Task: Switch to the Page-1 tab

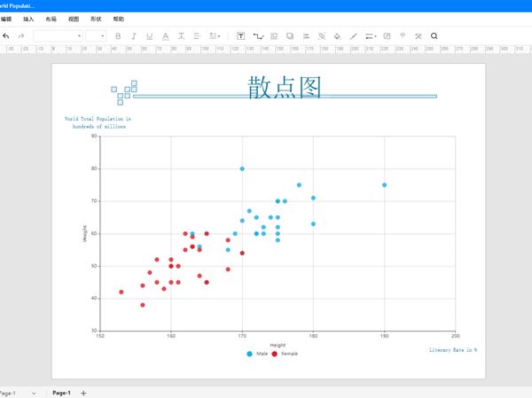Action: coord(61,393)
